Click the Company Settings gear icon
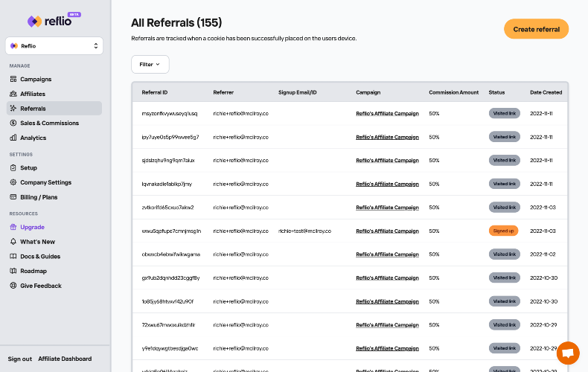Viewport: 588px width, 372px height. point(13,182)
